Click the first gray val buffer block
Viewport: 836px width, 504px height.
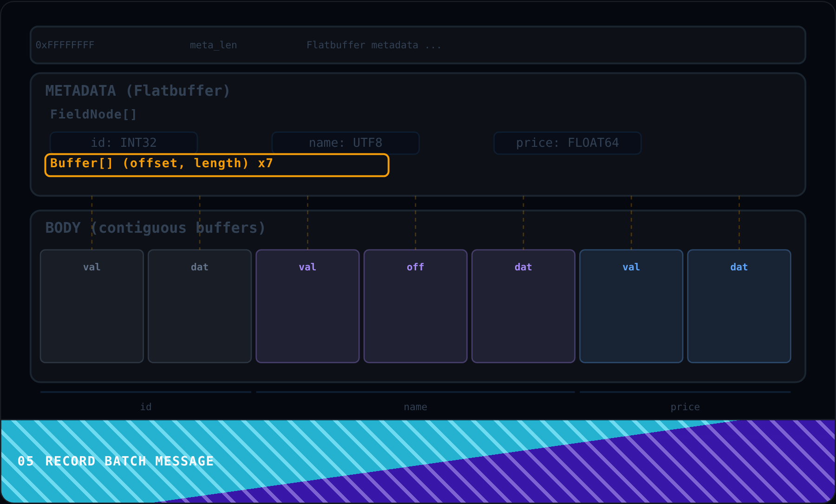[92, 306]
